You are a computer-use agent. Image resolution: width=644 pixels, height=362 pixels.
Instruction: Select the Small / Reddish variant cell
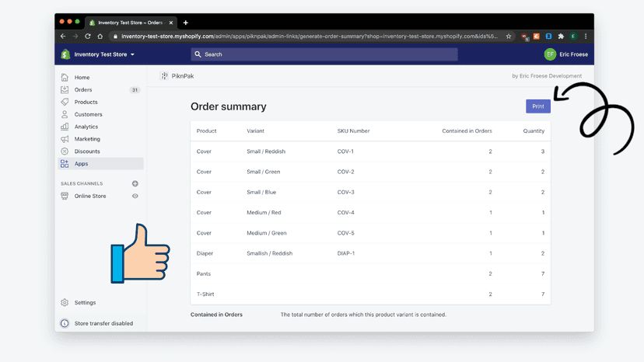pos(266,151)
